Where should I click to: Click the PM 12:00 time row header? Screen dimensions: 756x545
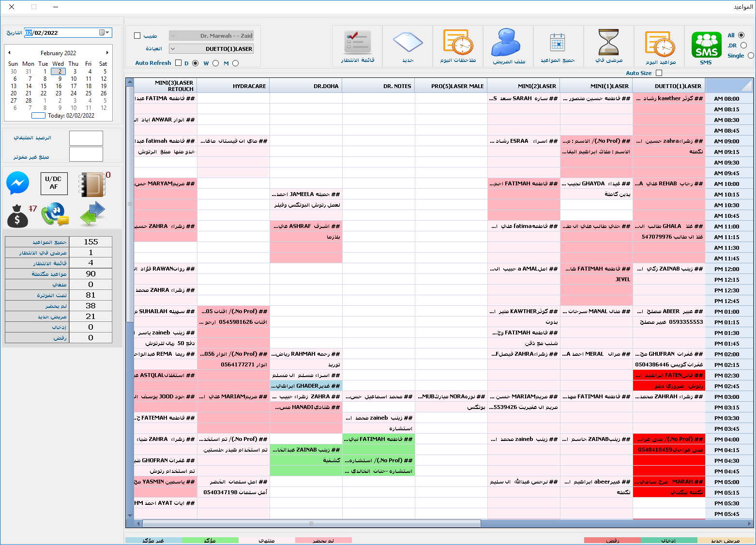(x=729, y=269)
